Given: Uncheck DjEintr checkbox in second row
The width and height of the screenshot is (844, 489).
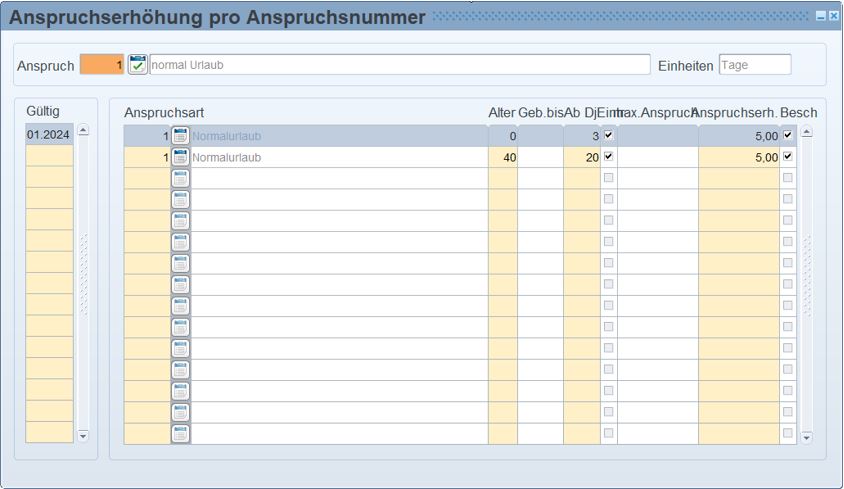Looking at the screenshot, I should [609, 157].
